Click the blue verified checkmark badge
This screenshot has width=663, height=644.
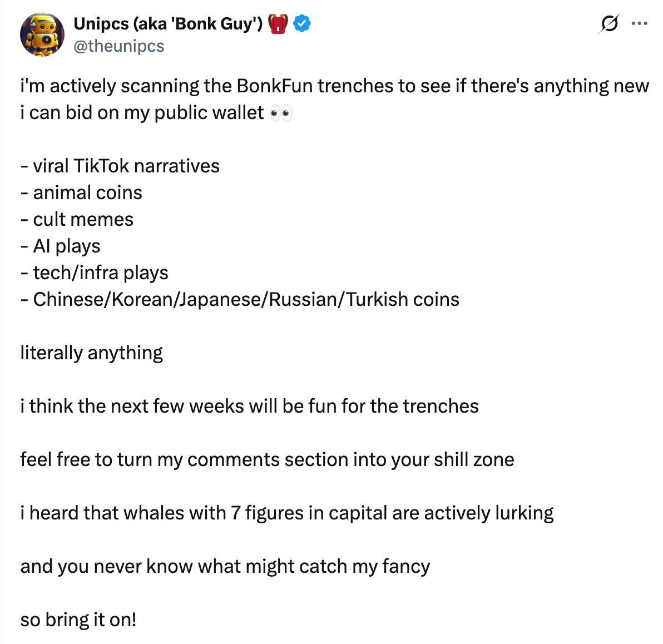pos(302,24)
